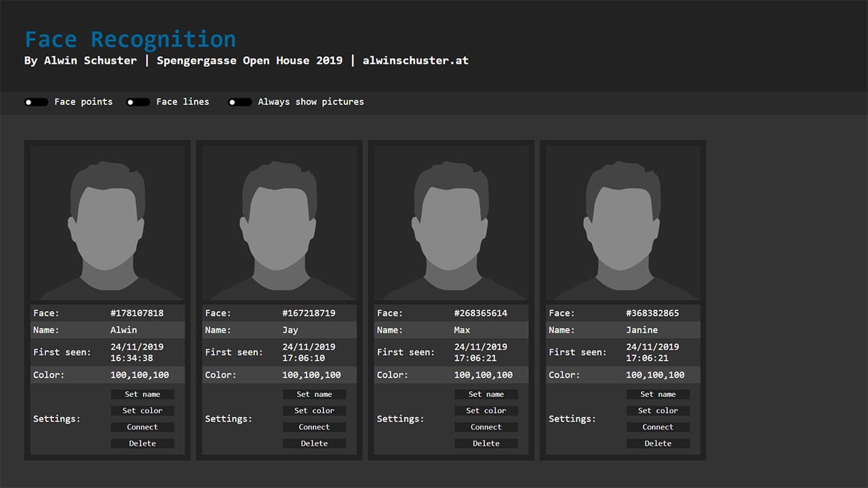Set name for face Janine
868x488 pixels.
click(x=658, y=394)
